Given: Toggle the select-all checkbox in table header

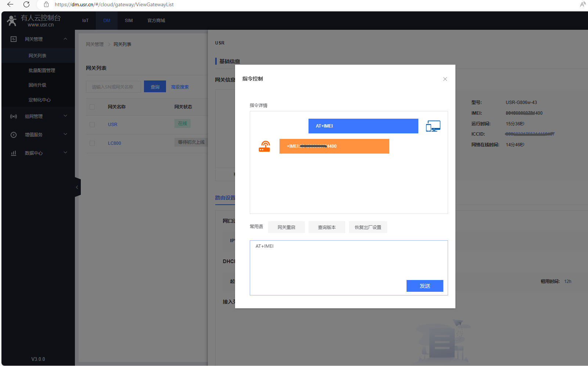Looking at the screenshot, I should point(92,107).
